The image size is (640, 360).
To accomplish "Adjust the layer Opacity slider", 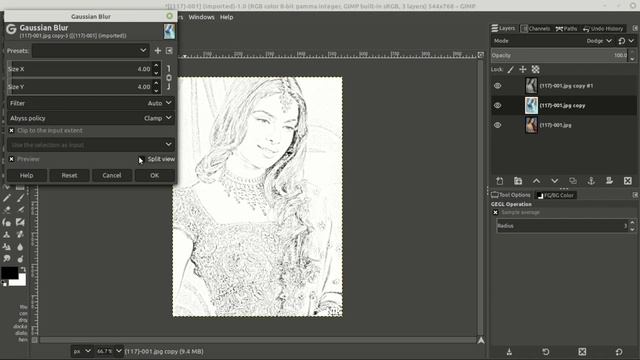I will (x=560, y=55).
